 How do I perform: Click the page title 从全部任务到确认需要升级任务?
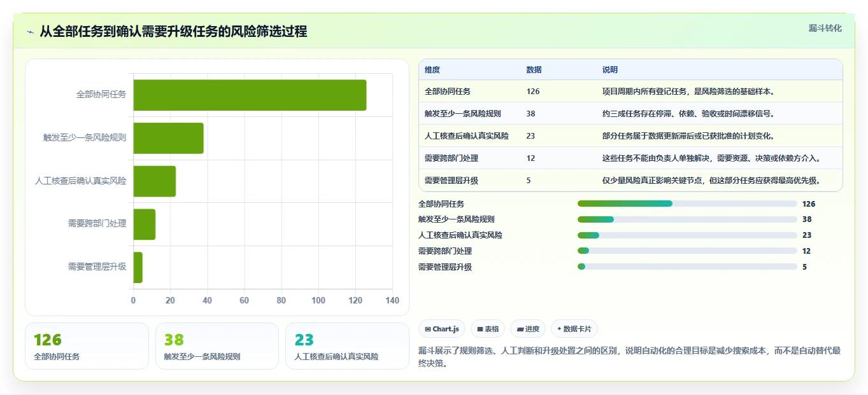(173, 31)
